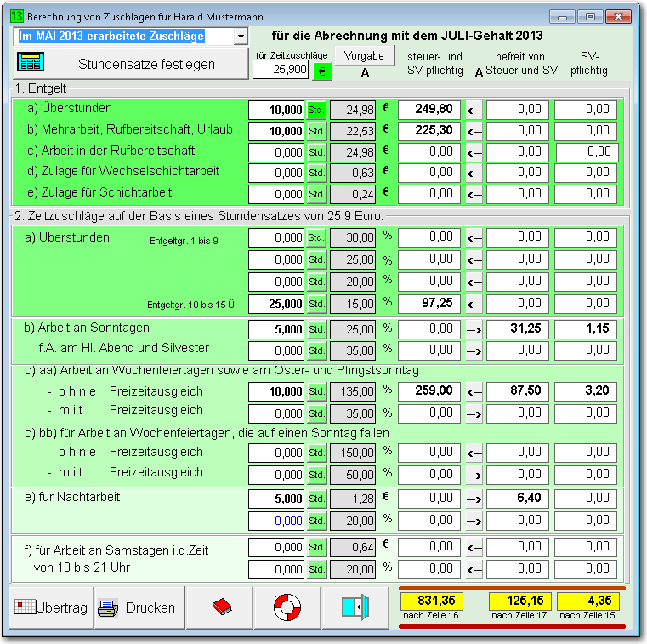The width and height of the screenshot is (647, 644).
Task: Toggle the arrow in Samstagen 0,64 row
Action: [474, 547]
